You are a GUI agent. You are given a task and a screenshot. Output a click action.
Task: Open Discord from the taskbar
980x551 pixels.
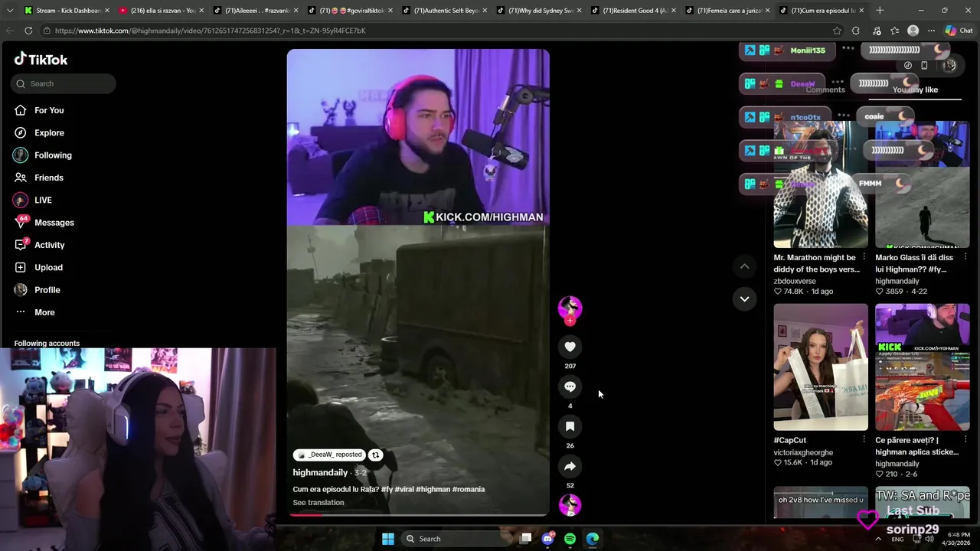point(547,539)
